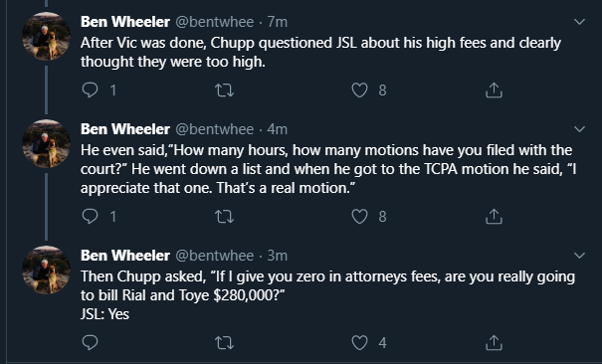Share the tweet posted 3m ago
This screenshot has height=364, width=602.
click(x=494, y=342)
